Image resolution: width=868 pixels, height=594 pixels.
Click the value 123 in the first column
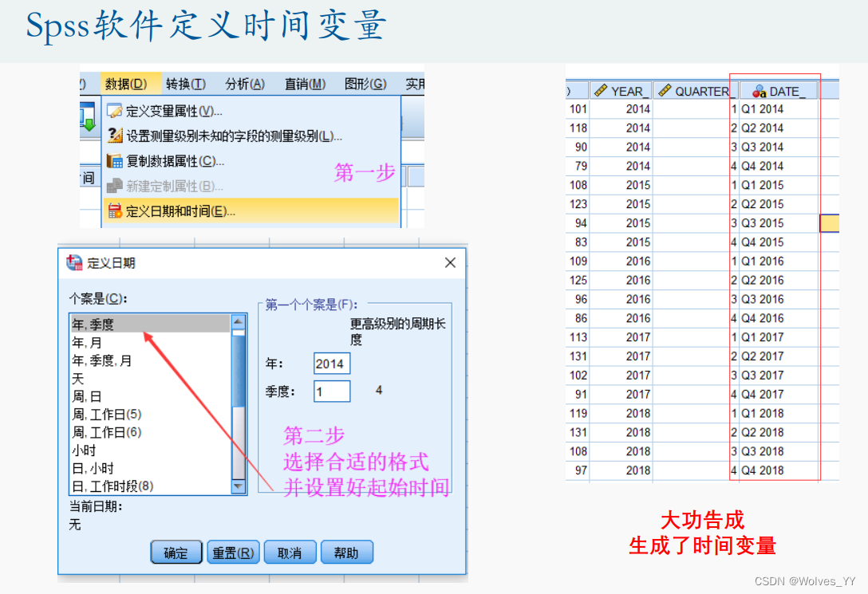pos(578,204)
